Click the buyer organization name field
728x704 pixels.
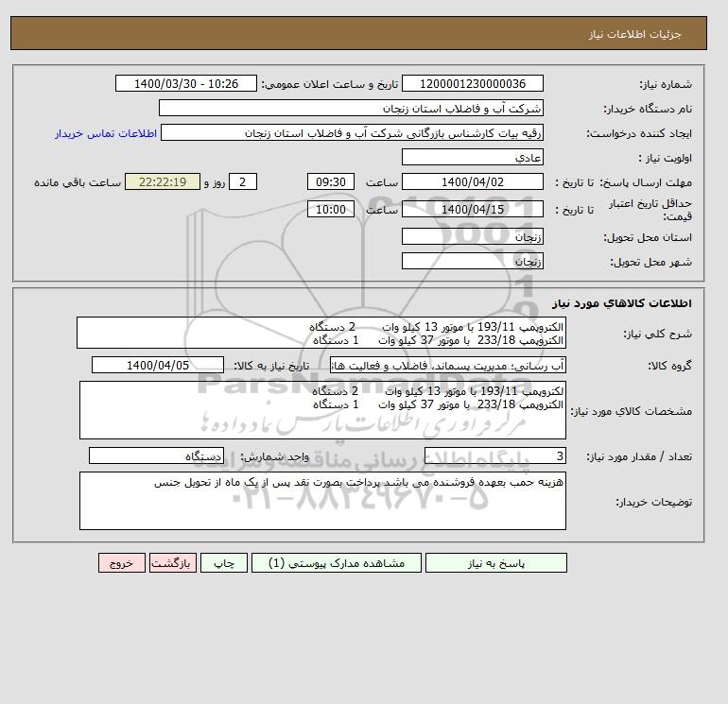(351, 108)
